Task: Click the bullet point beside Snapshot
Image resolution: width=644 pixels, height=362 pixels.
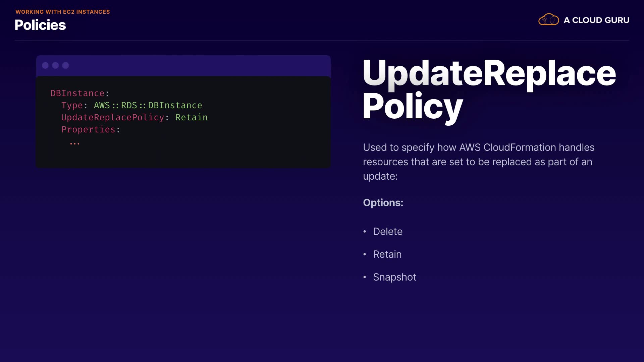Action: point(365,277)
